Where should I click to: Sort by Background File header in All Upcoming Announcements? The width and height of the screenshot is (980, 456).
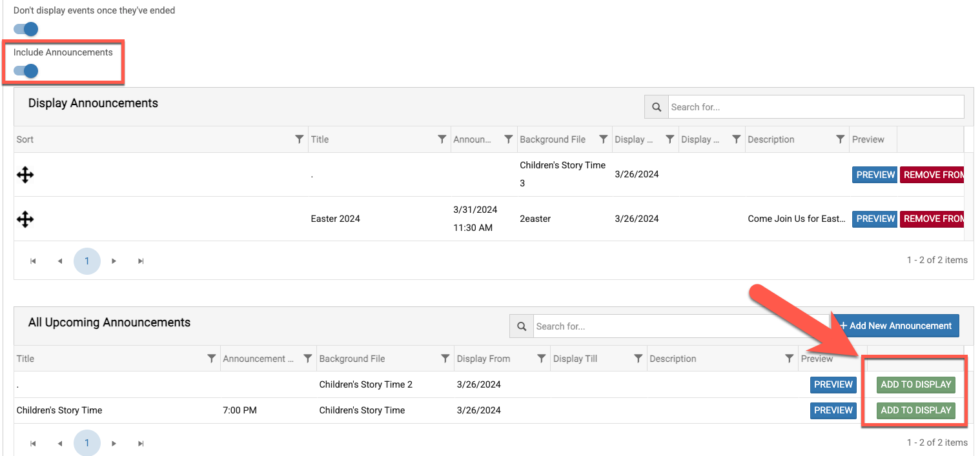point(352,359)
